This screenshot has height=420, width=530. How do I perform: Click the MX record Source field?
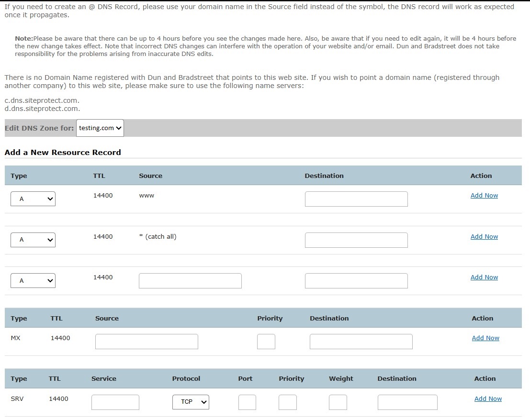point(147,342)
